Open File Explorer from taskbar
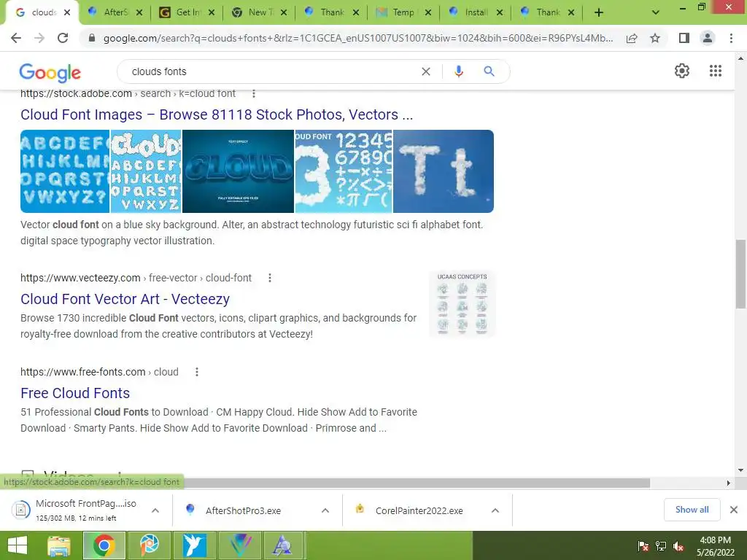 tap(59, 545)
